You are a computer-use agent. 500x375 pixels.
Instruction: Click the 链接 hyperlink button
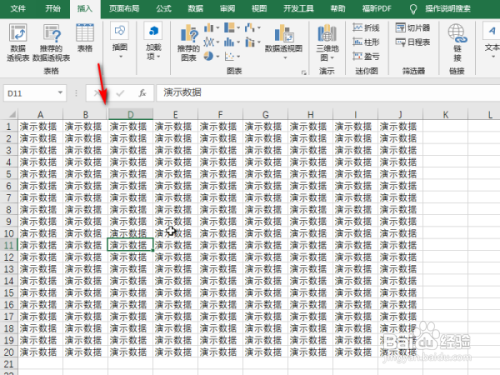coord(457,42)
